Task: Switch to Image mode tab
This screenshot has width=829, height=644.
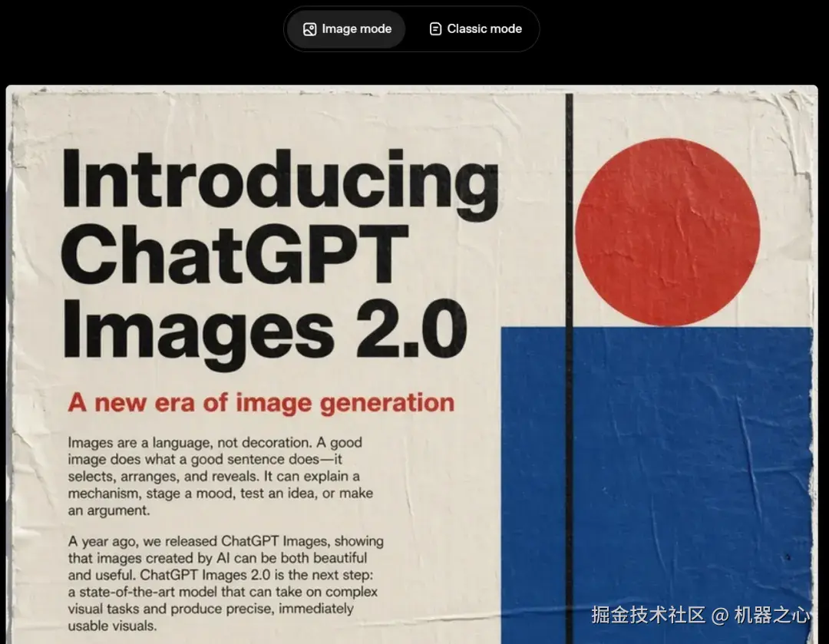Action: 346,29
